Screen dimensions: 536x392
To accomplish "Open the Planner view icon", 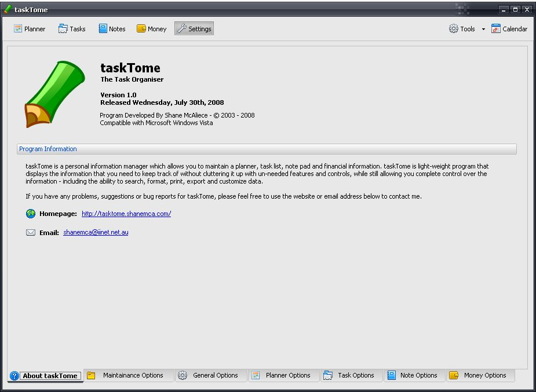I will [18, 29].
